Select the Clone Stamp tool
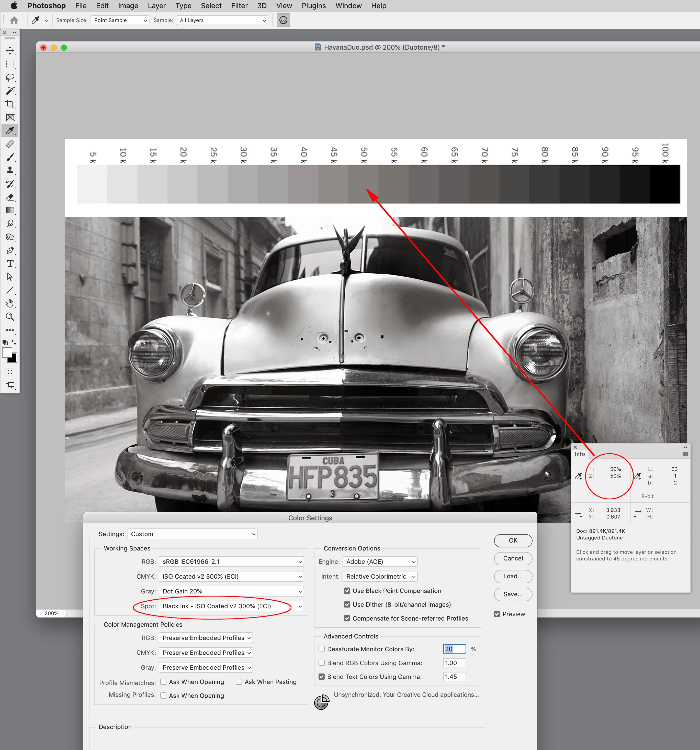The height and width of the screenshot is (750, 700). pyautogui.click(x=10, y=171)
